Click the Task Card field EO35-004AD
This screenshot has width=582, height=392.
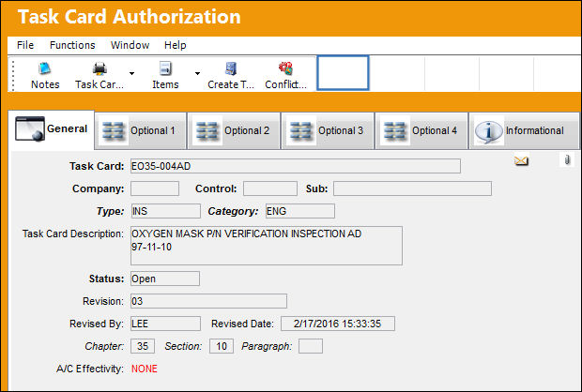tap(296, 166)
